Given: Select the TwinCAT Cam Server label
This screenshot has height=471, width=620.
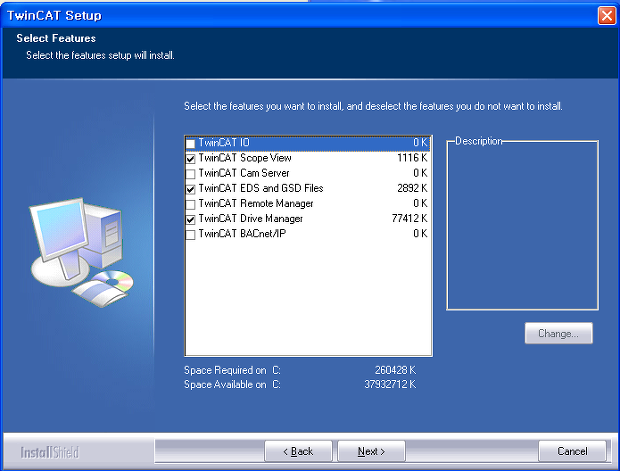Looking at the screenshot, I should coord(244,173).
